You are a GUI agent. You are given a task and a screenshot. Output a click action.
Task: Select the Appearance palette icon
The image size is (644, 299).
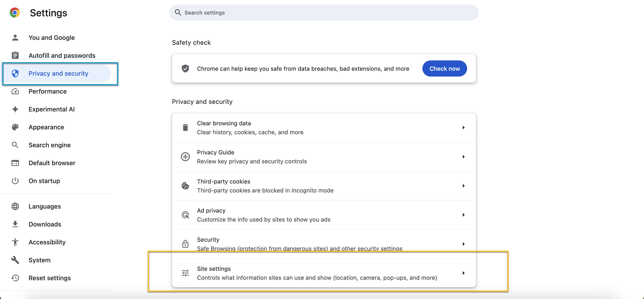click(x=15, y=127)
